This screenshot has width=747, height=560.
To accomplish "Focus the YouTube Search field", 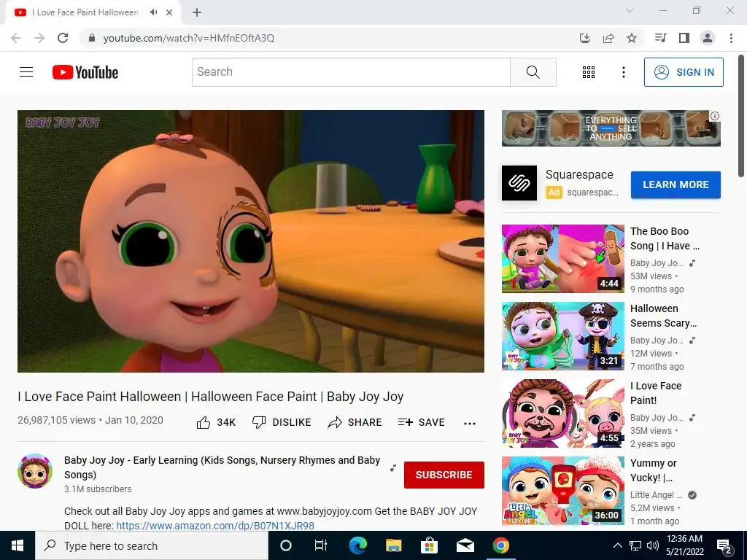I will pos(351,72).
